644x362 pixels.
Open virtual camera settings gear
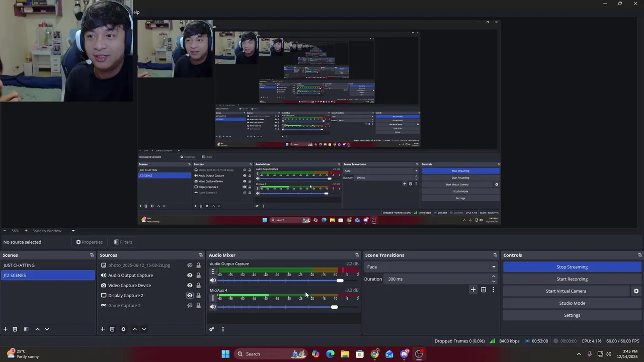(x=636, y=291)
